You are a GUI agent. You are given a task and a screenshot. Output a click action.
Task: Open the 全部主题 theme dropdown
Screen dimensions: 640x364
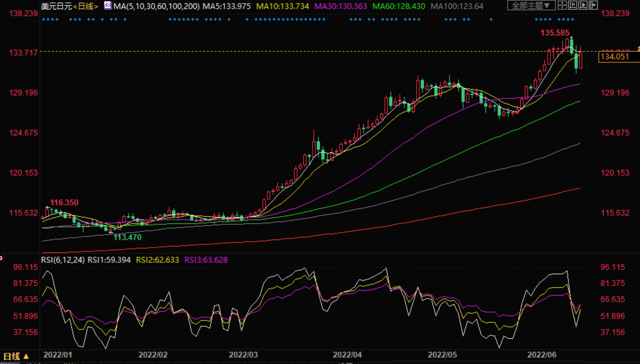coord(531,6)
